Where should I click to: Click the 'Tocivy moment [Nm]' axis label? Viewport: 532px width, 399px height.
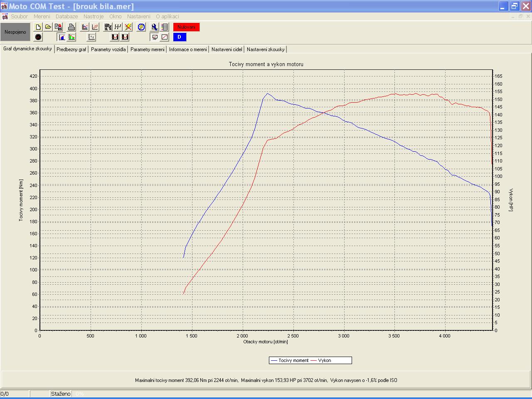[x=21, y=200]
